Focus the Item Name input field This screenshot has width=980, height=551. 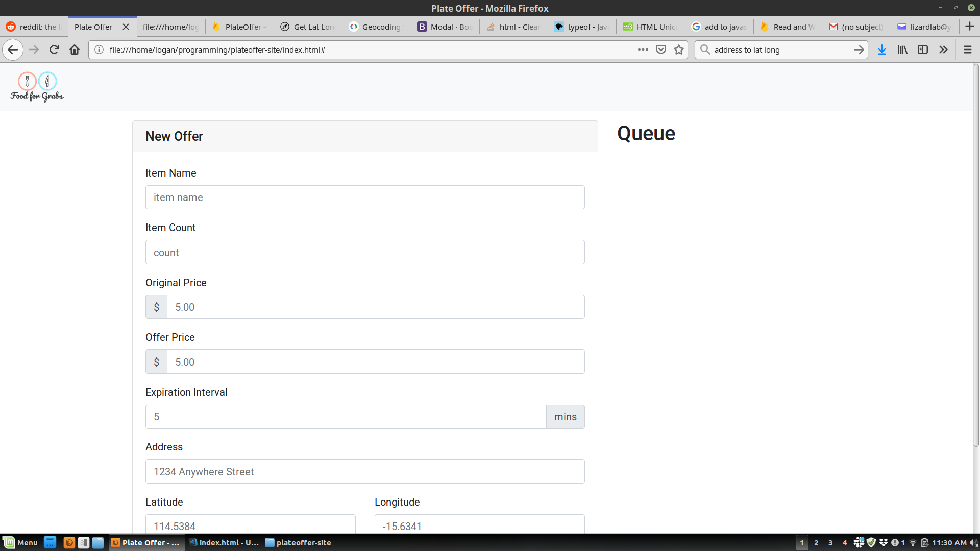coord(365,197)
